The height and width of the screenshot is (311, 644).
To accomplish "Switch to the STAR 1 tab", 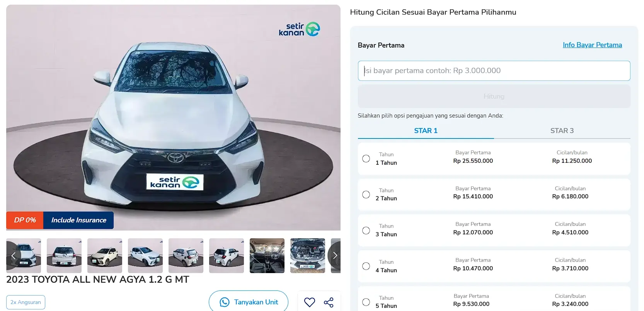I will coord(426,131).
